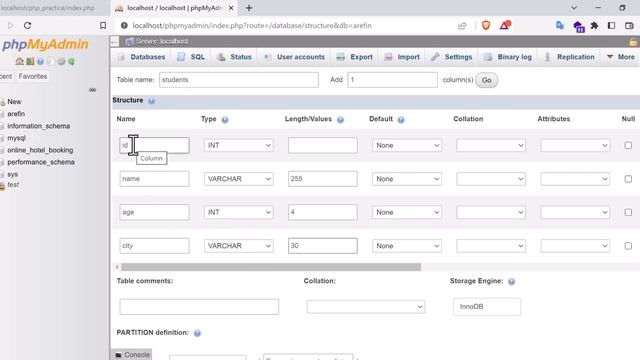Click the bookmark icon beside address bar
640x360 pixels.
pyautogui.click(x=103, y=25)
